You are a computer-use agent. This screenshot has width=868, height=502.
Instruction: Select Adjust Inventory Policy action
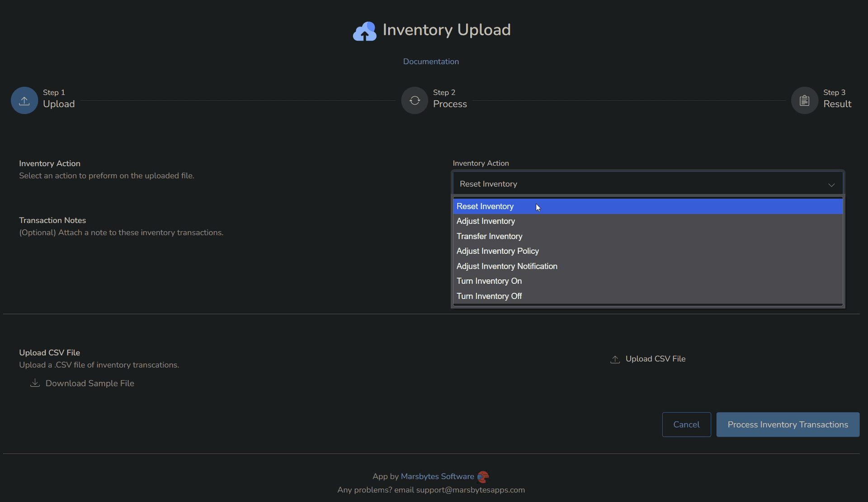497,251
